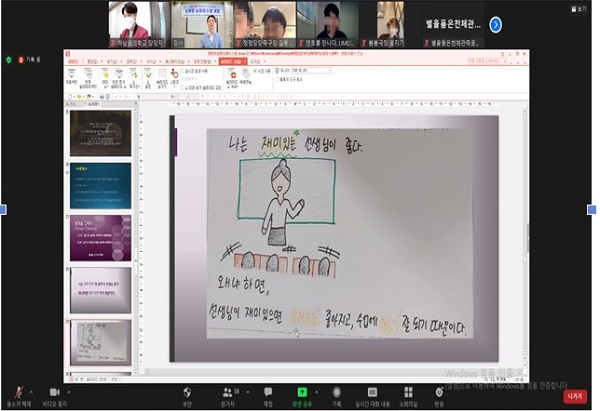
Task: Unmute the microphone in Zoom toolbar
Action: (18, 392)
